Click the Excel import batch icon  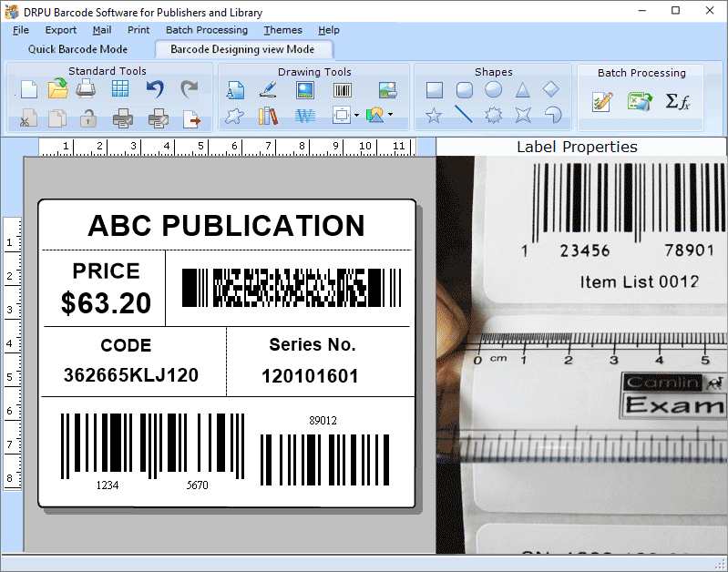pyautogui.click(x=640, y=101)
